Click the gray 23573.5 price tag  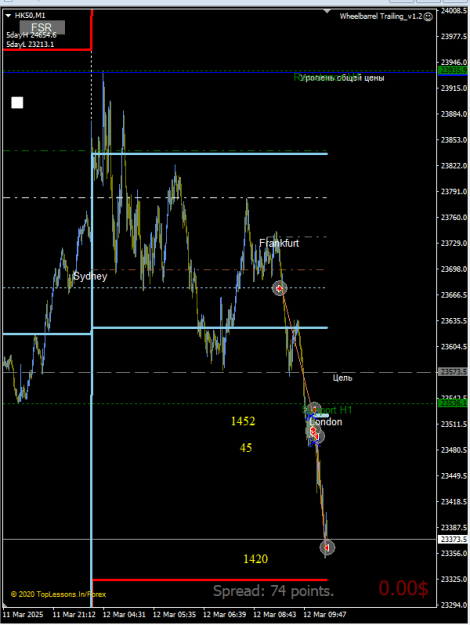(453, 372)
